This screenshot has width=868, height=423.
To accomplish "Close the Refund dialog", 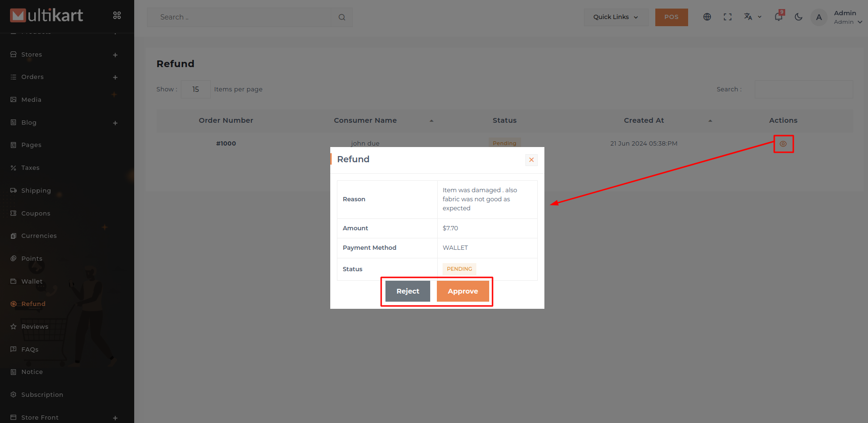I will [x=531, y=160].
